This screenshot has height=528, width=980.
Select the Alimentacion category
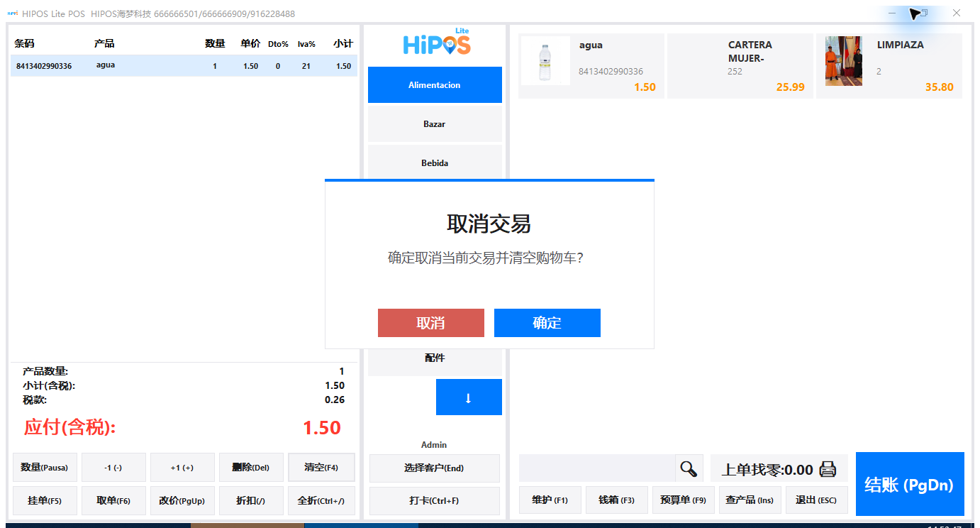click(x=435, y=85)
